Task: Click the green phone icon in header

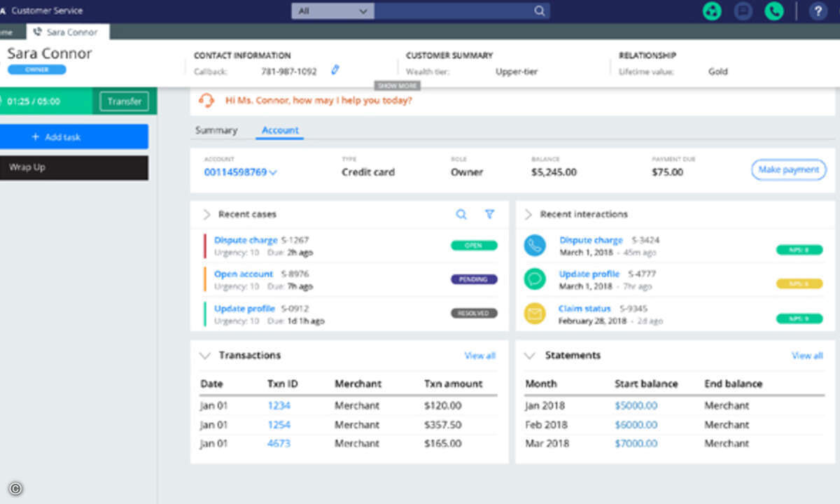Action: click(774, 11)
